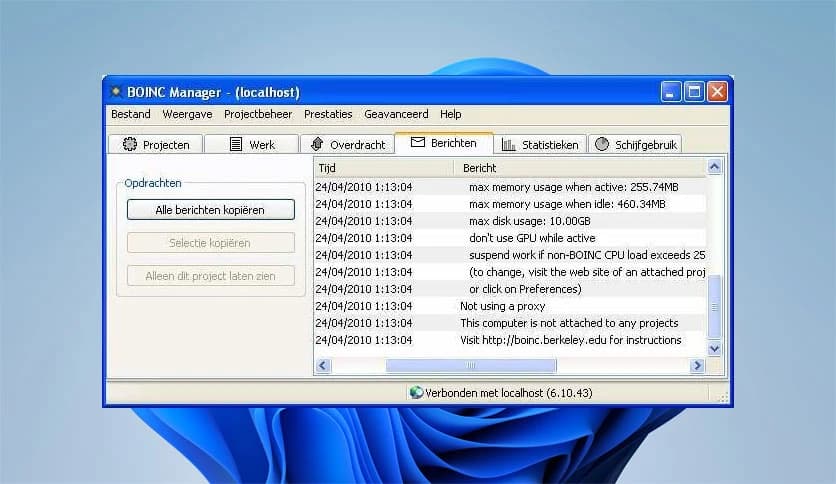Select the 'Visit http://boinc.berkeley.edu for instructions' message
The height and width of the screenshot is (484, 836).
pos(510,340)
